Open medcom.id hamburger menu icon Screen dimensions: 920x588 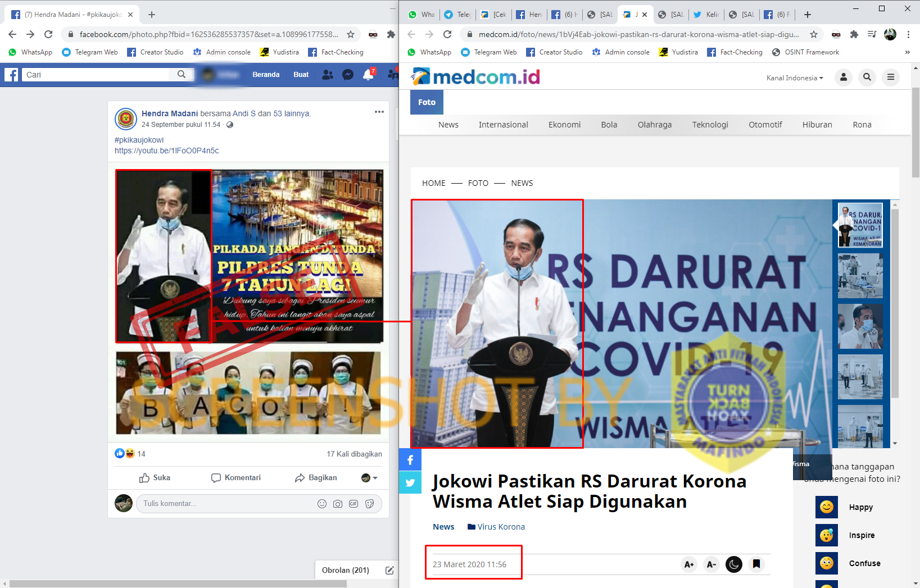pyautogui.click(x=891, y=78)
